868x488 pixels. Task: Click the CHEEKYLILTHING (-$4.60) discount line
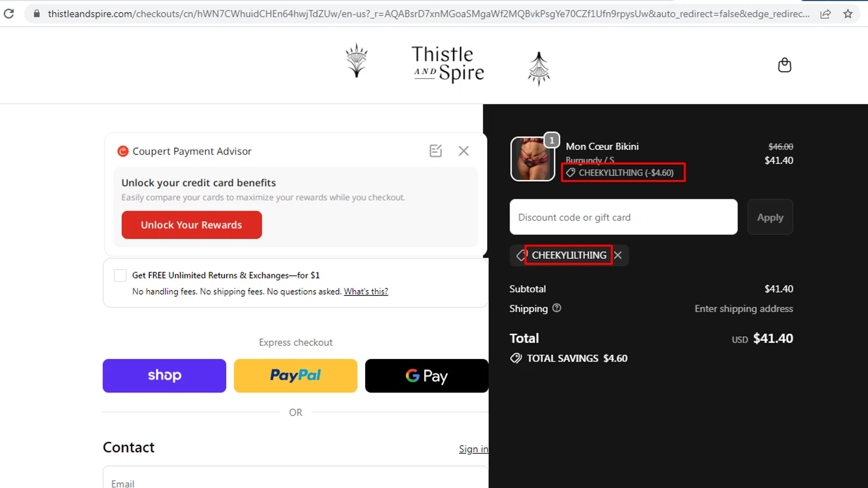click(626, 173)
